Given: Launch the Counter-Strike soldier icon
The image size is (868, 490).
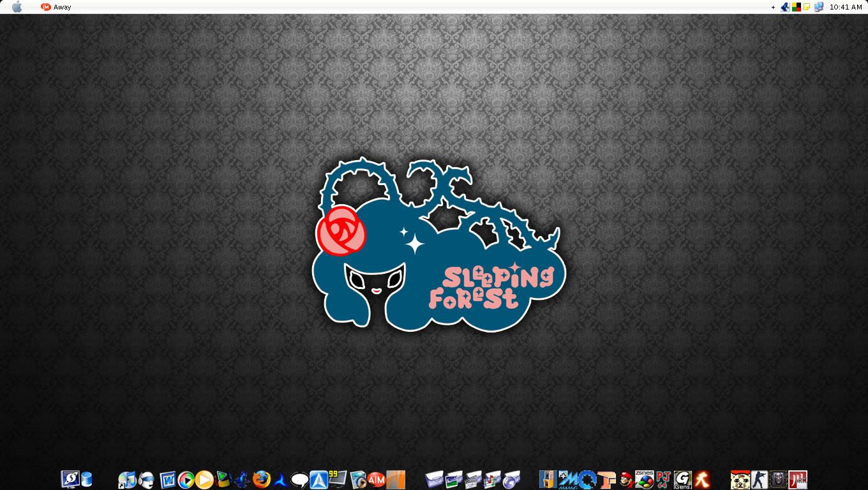Looking at the screenshot, I should click(759, 479).
